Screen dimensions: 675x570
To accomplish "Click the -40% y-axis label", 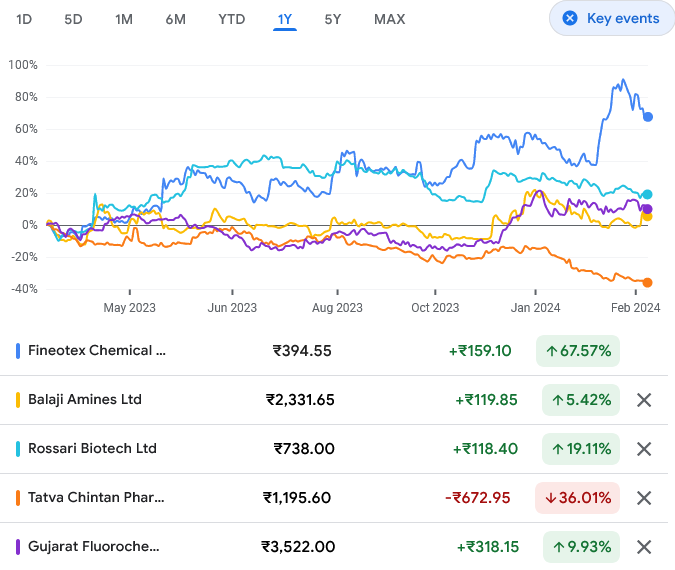I will click(x=25, y=289).
